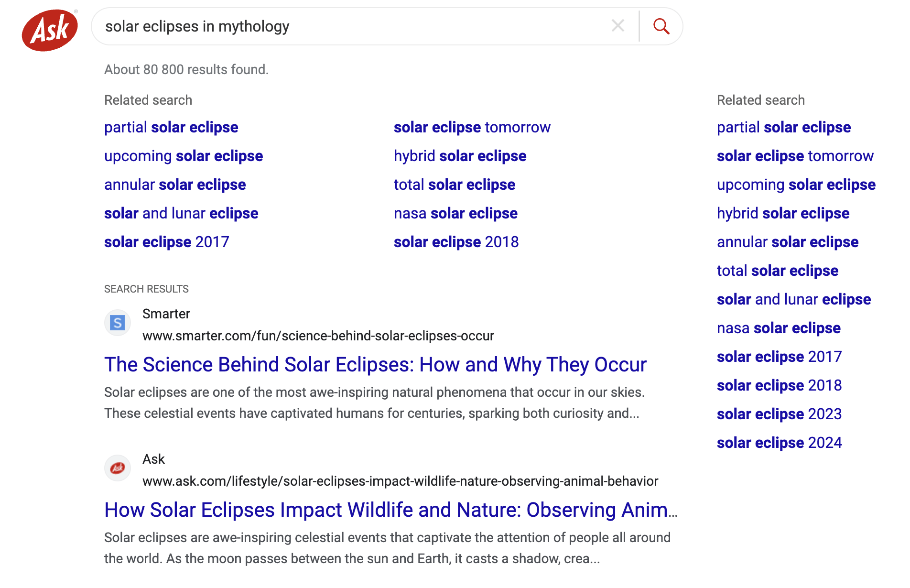Open 'total solar eclipse' in the right sidebar
Screen dimensions: 910x588
point(778,271)
